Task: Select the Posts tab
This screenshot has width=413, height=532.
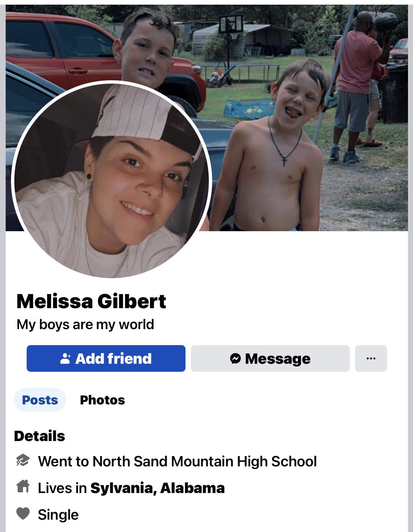Action: [40, 400]
